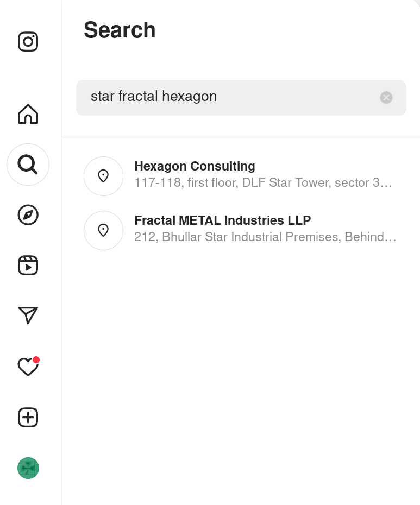Clear the search field text
Image resolution: width=420 pixels, height=505 pixels.
click(386, 98)
